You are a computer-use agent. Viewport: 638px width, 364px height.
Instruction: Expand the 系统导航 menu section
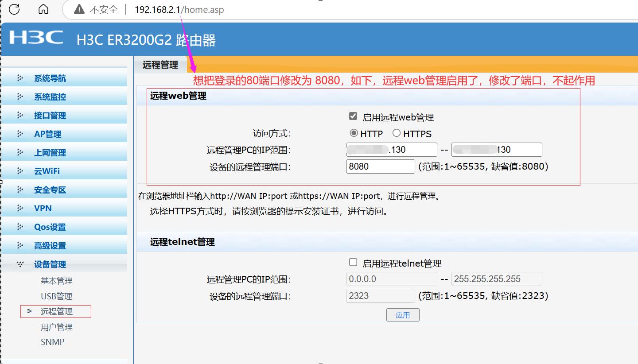click(x=64, y=78)
